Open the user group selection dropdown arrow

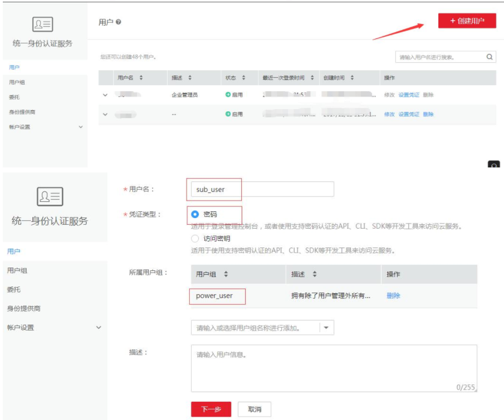tap(326, 328)
